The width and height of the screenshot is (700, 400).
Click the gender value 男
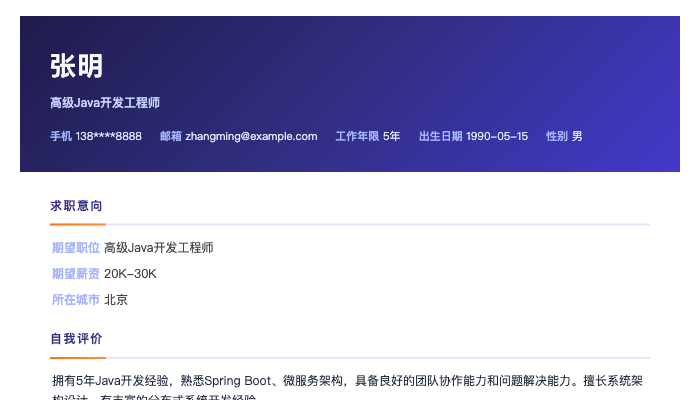click(x=577, y=136)
